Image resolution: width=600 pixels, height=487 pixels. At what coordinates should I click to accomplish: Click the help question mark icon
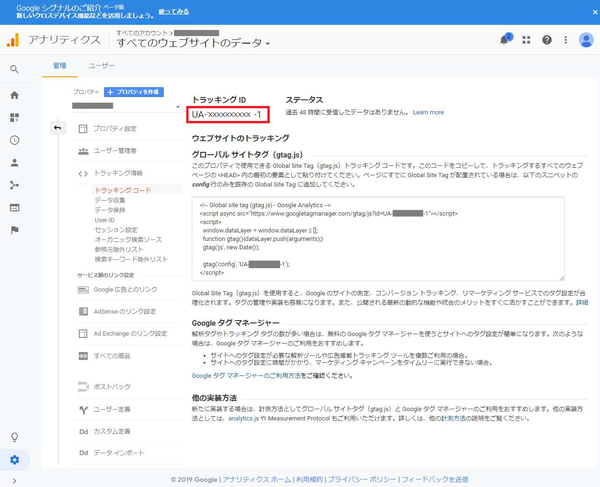[546, 40]
